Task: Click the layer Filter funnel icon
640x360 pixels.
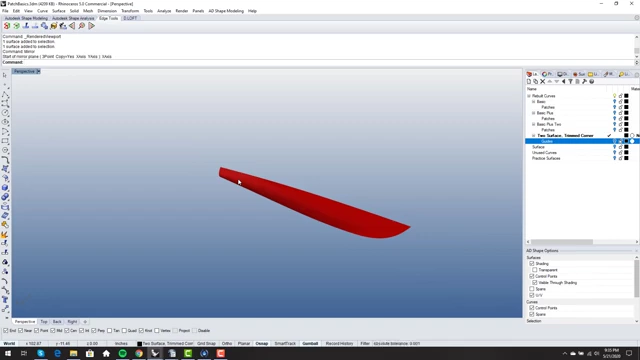Action: tap(571, 82)
